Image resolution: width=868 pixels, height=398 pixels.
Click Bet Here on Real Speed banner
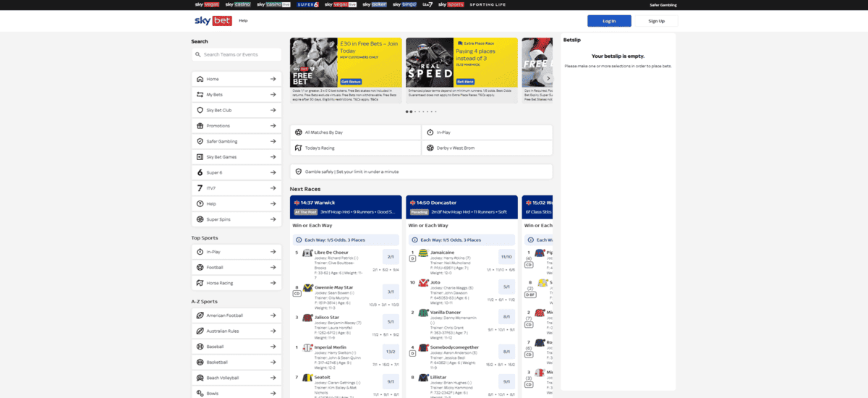pyautogui.click(x=465, y=82)
